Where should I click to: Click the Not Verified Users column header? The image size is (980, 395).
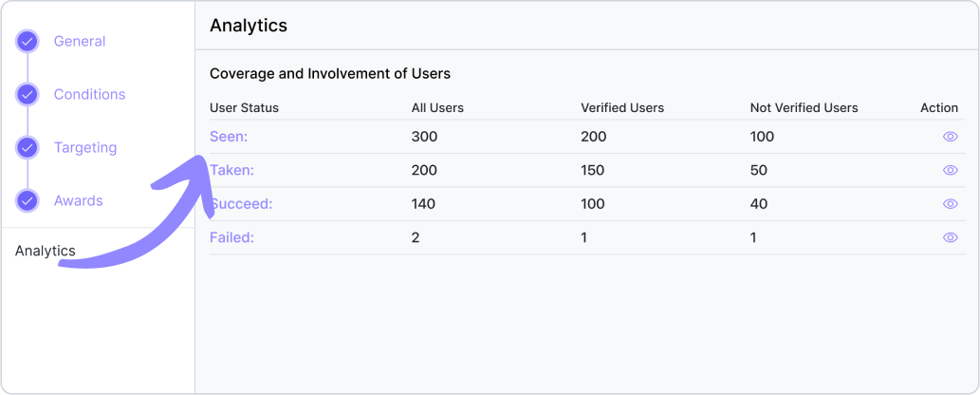point(804,108)
